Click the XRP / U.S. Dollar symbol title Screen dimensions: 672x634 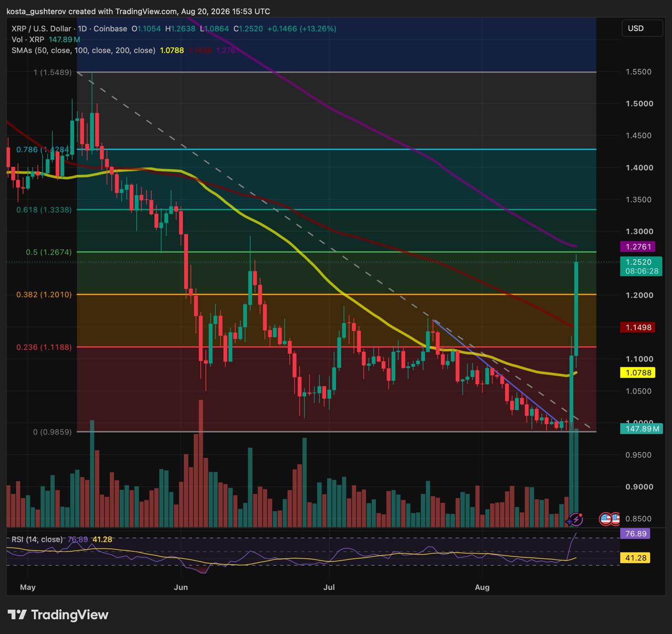click(41, 29)
